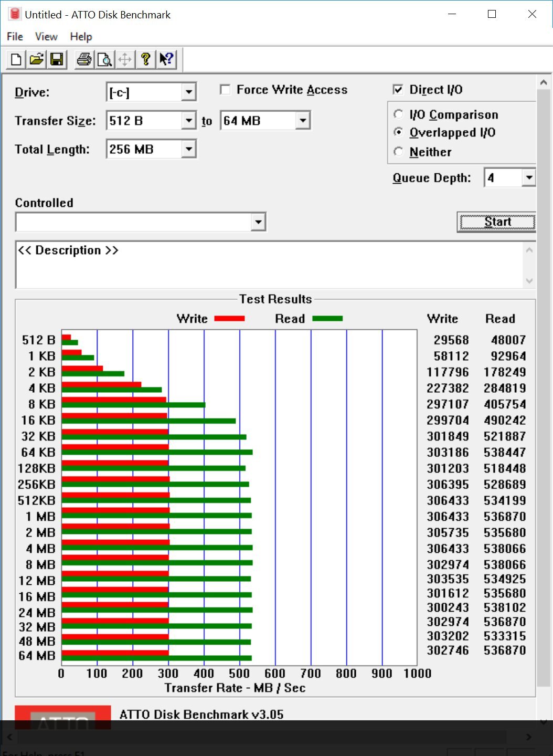Choose the Neither radio option
The height and width of the screenshot is (756, 553).
[x=399, y=152]
